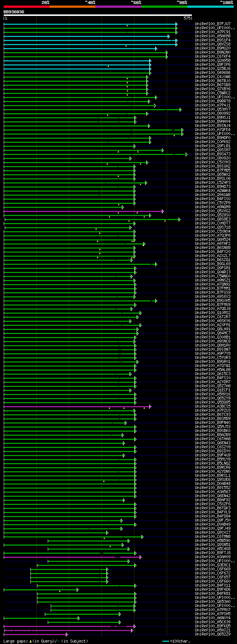The image size is (237, 644).
Task: Click the cyan ~100% identity legend bar
Action: pos(210,6)
